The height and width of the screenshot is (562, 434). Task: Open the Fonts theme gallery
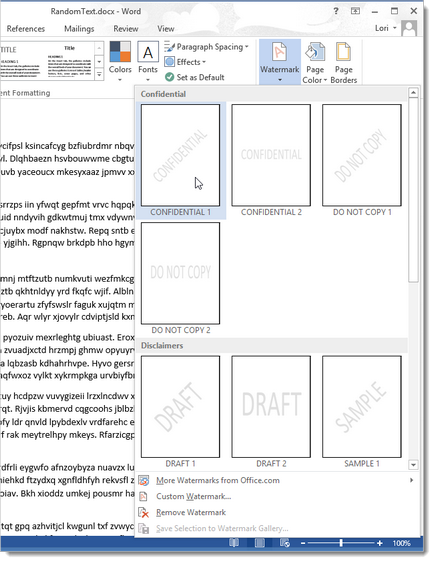click(148, 62)
